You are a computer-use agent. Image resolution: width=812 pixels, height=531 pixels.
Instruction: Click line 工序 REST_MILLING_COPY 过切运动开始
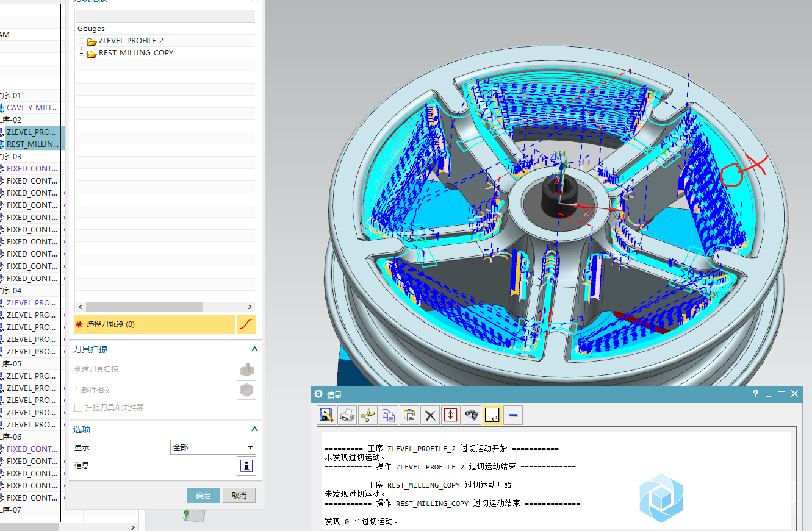click(444, 485)
